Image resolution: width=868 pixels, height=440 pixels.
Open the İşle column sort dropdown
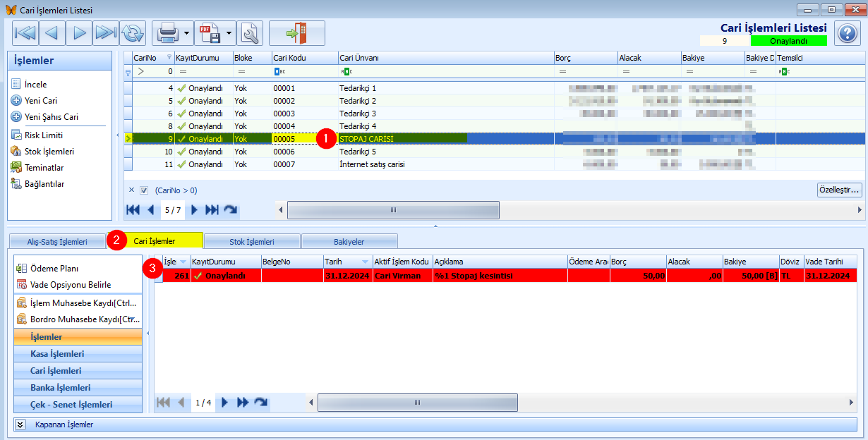tap(183, 262)
